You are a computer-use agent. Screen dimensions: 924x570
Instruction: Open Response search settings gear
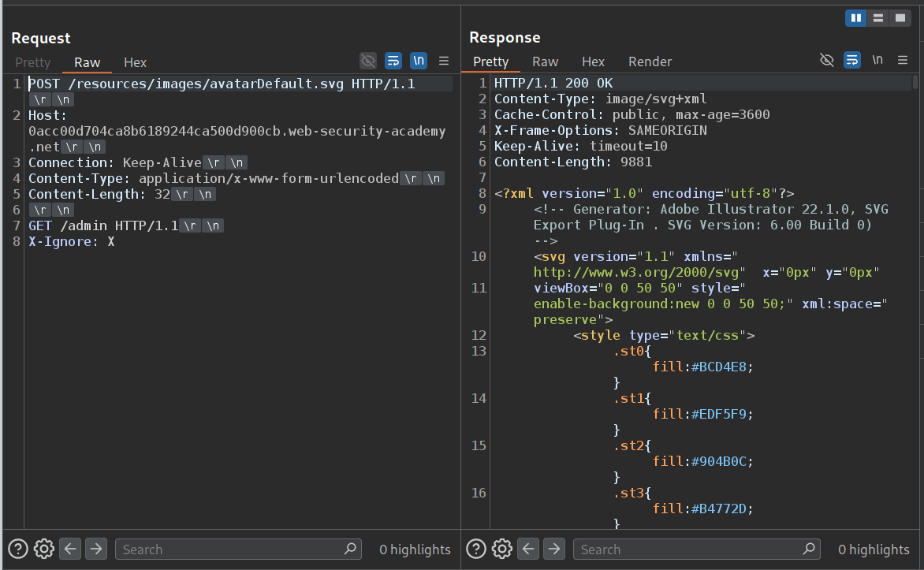(x=502, y=549)
